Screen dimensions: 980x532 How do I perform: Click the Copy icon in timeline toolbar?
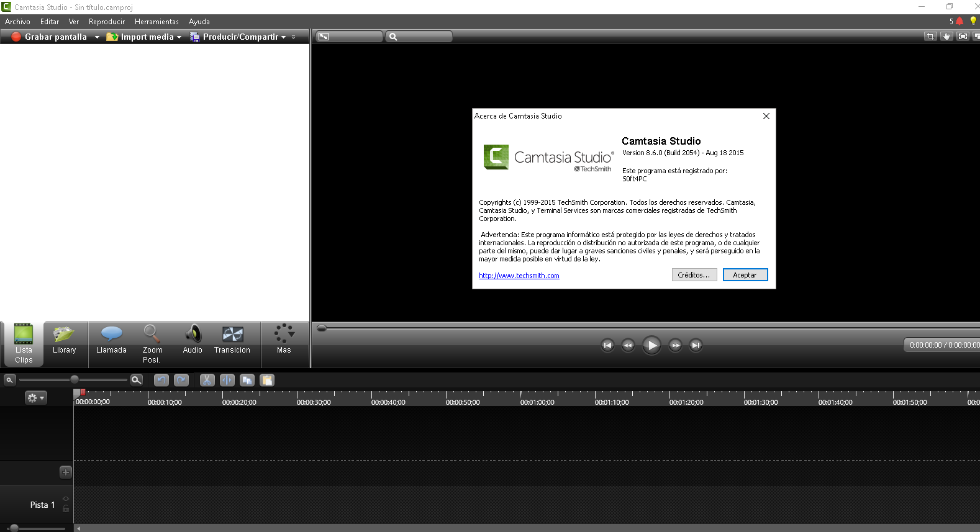coord(247,380)
